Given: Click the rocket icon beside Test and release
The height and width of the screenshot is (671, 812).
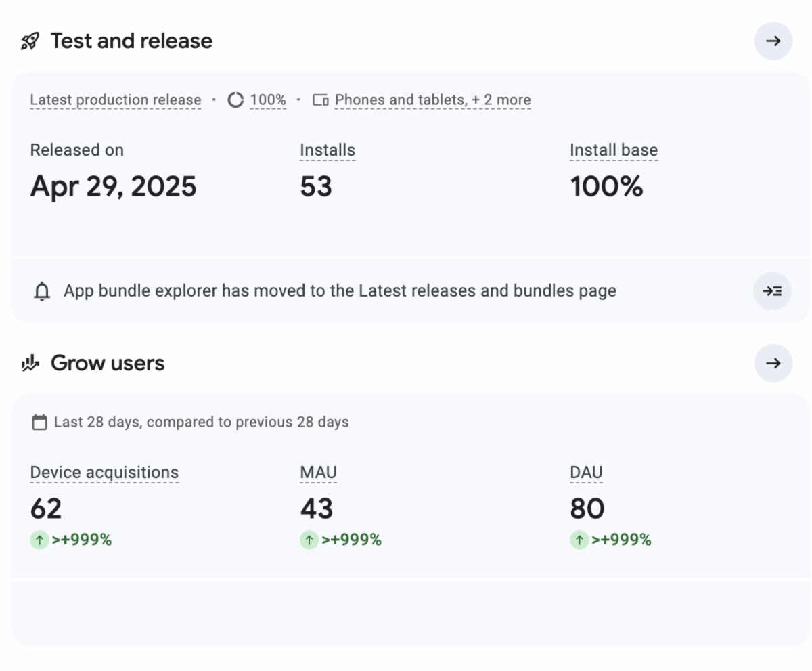Looking at the screenshot, I should 30,41.
